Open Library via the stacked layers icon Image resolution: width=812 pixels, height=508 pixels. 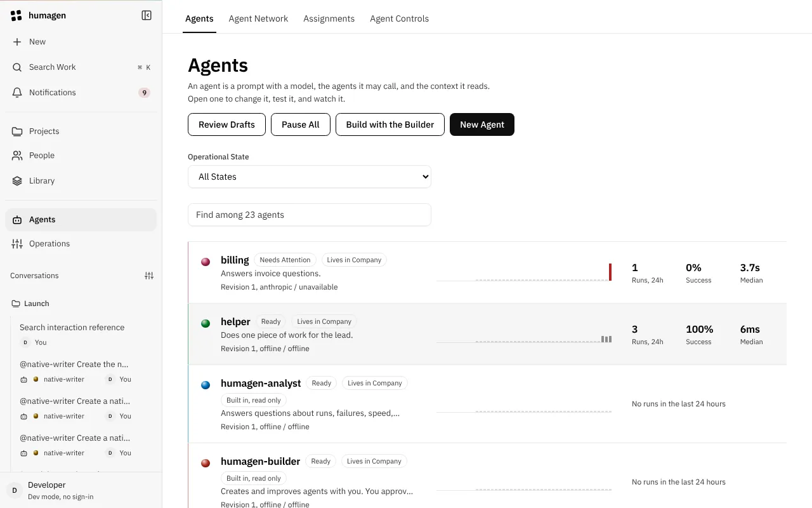[17, 181]
